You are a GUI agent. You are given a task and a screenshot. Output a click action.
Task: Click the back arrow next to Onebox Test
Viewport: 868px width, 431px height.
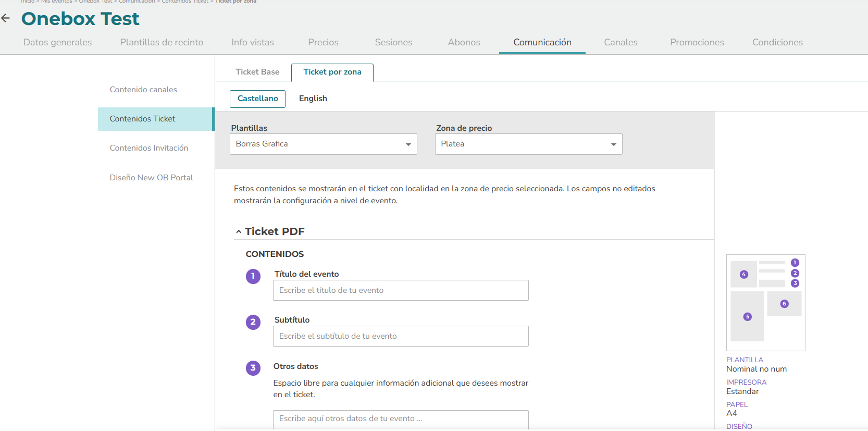pos(6,18)
